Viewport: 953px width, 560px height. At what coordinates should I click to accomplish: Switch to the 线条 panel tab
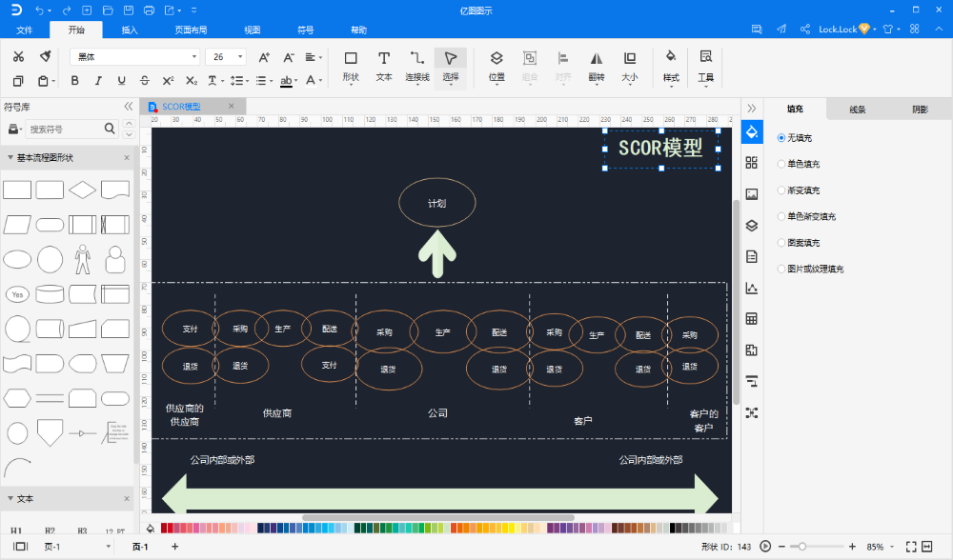coord(858,110)
